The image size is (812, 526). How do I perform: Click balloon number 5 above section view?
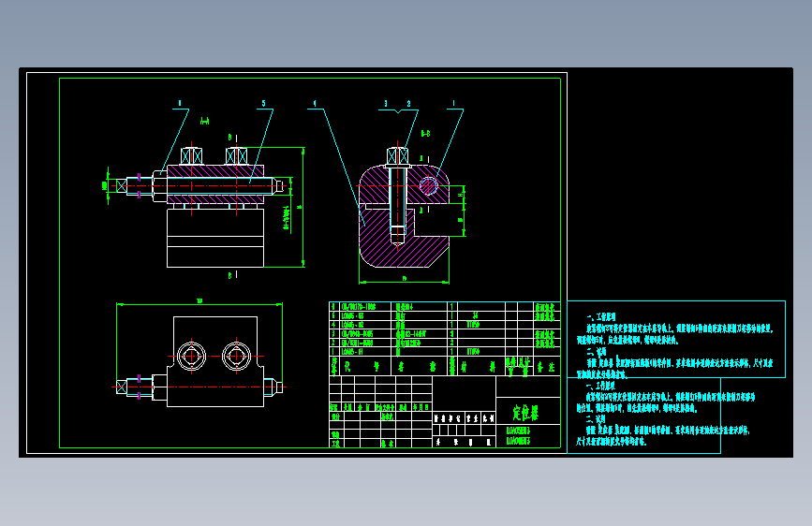click(x=263, y=104)
